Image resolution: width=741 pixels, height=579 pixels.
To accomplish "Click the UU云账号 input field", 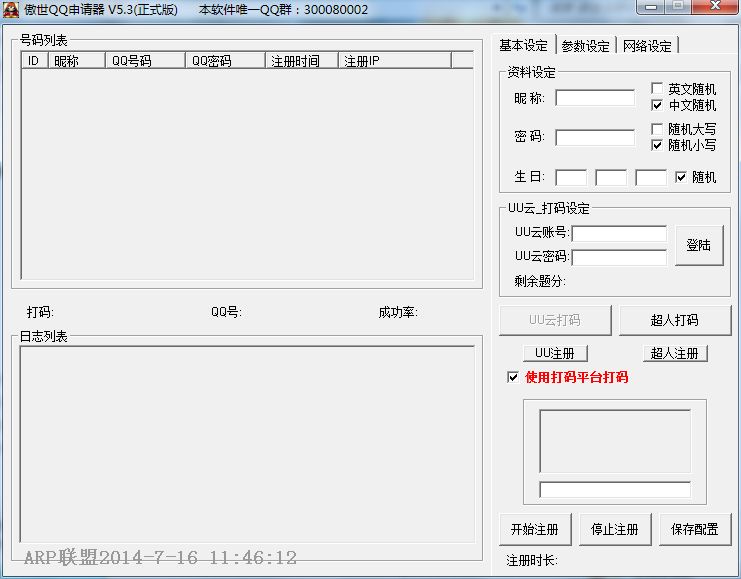I will (619, 233).
